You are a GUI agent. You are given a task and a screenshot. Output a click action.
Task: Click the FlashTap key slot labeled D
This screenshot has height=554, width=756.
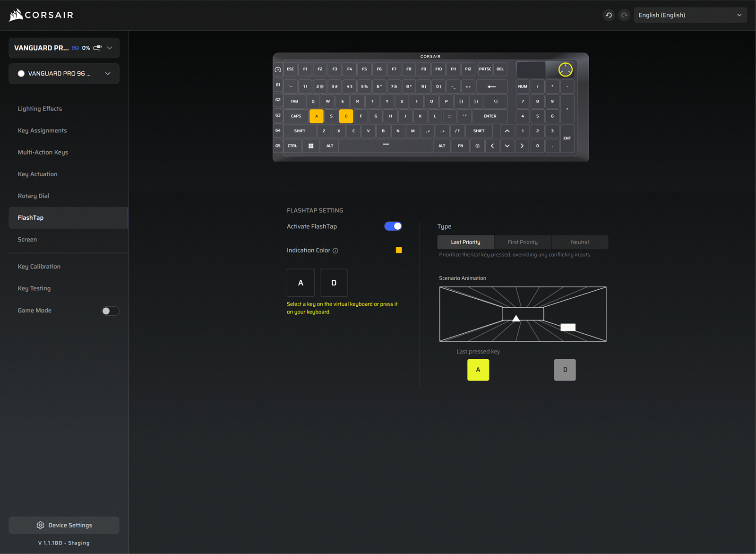click(334, 283)
